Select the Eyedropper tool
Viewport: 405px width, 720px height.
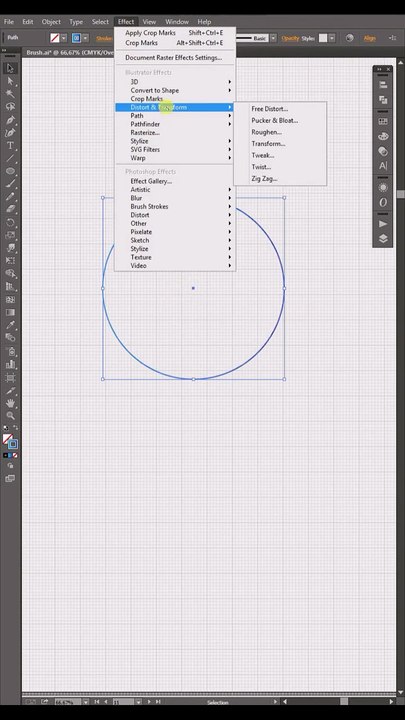tap(10, 325)
